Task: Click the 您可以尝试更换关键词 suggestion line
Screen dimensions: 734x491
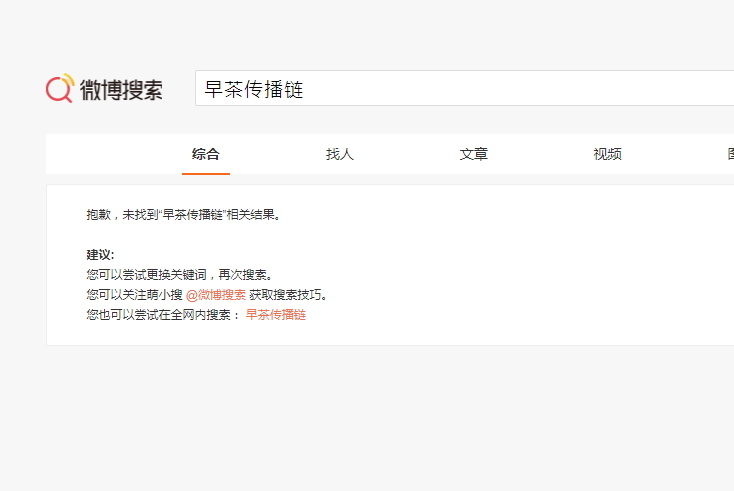Action: pos(179,275)
